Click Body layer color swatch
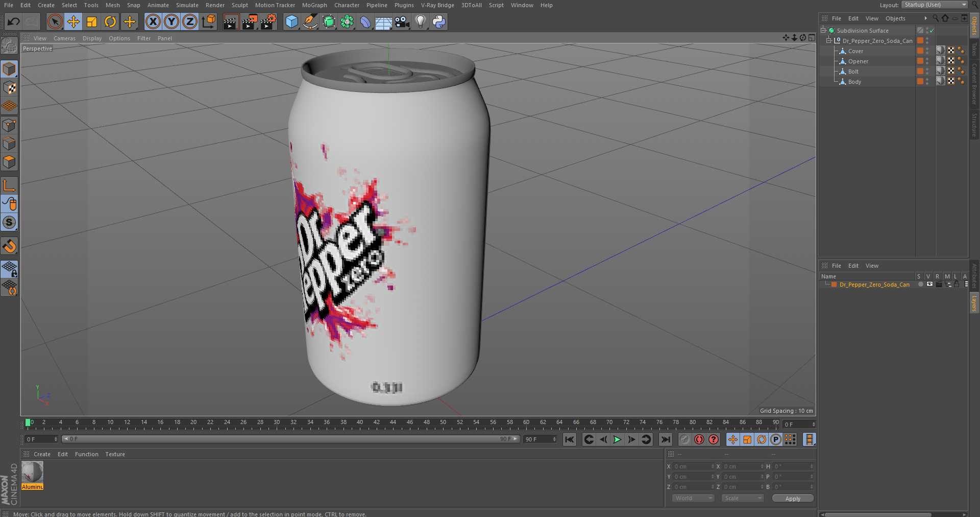This screenshot has height=517, width=980. (x=920, y=82)
